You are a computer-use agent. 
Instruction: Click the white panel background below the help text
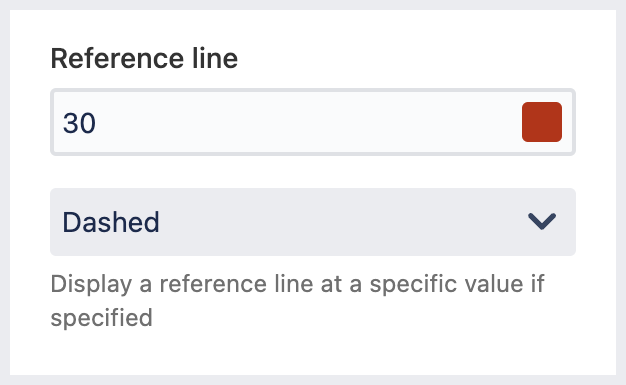pyautogui.click(x=313, y=353)
